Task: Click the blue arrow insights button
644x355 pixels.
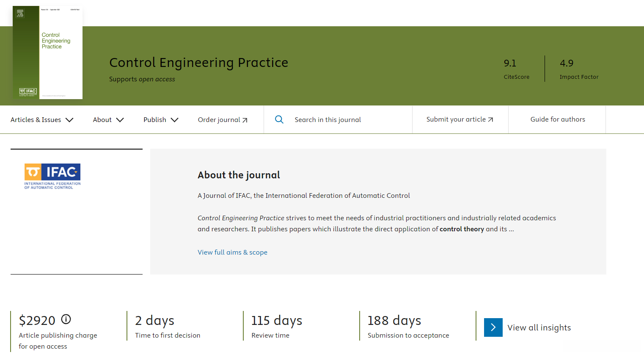Action: click(x=493, y=327)
